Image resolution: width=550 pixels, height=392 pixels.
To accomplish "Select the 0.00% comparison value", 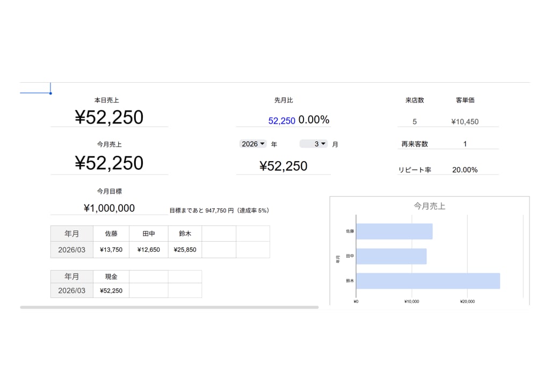I will [314, 120].
